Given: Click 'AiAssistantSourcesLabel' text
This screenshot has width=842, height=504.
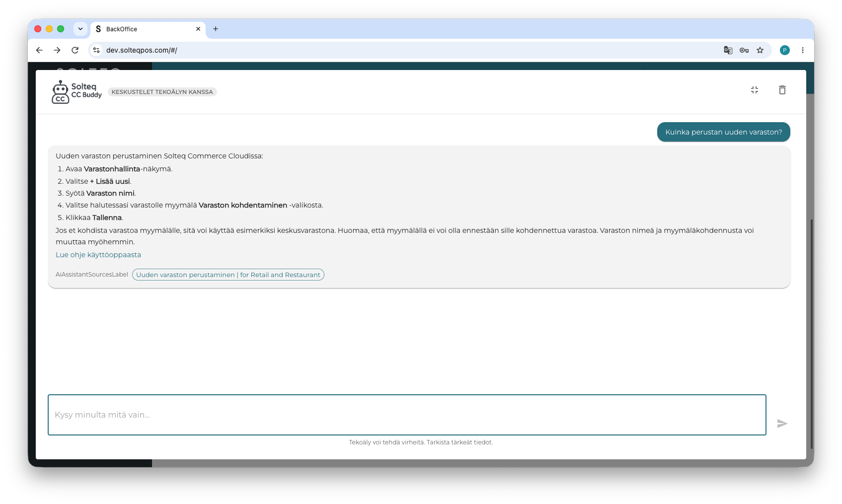Looking at the screenshot, I should tap(92, 275).
